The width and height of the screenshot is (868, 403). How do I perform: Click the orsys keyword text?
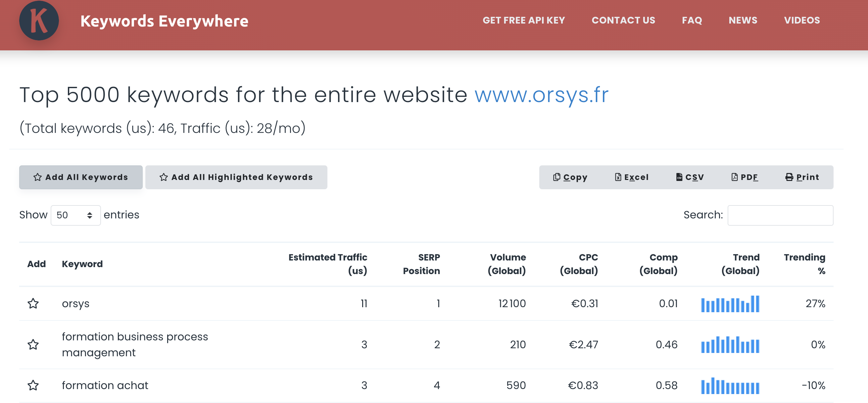pos(75,304)
